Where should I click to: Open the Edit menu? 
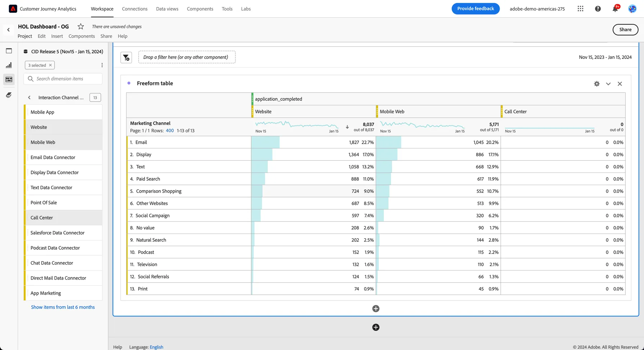click(42, 36)
